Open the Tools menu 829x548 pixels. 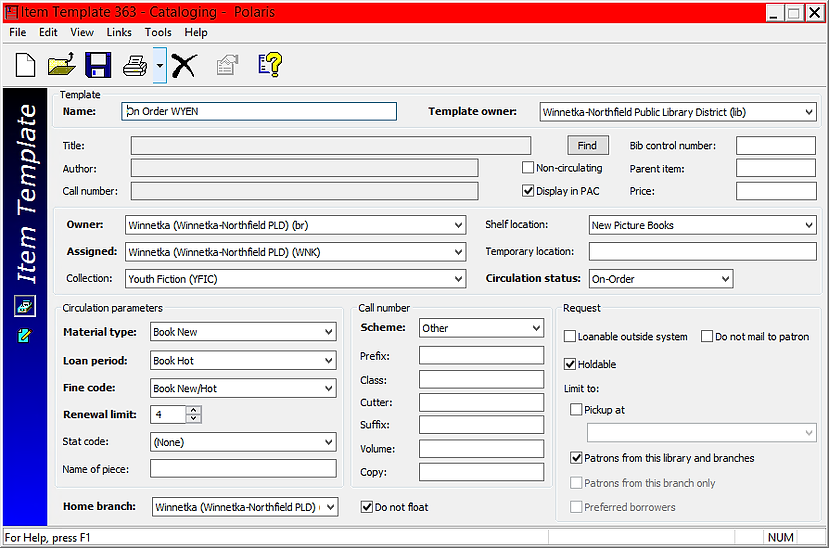click(x=158, y=32)
